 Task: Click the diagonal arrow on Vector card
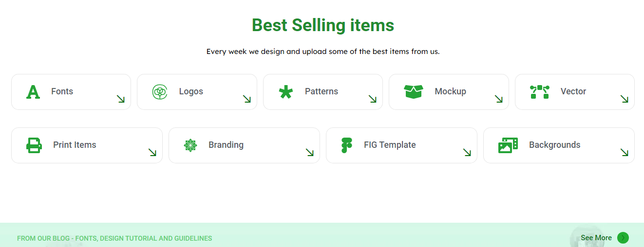point(625,99)
